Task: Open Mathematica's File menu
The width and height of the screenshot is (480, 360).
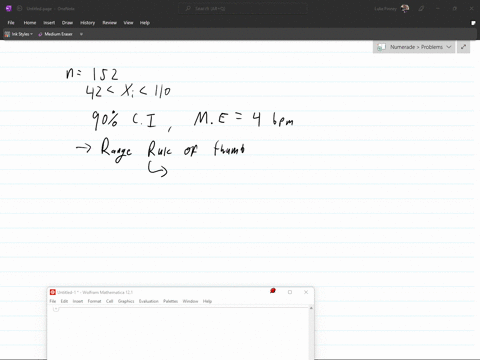Action: click(x=53, y=301)
